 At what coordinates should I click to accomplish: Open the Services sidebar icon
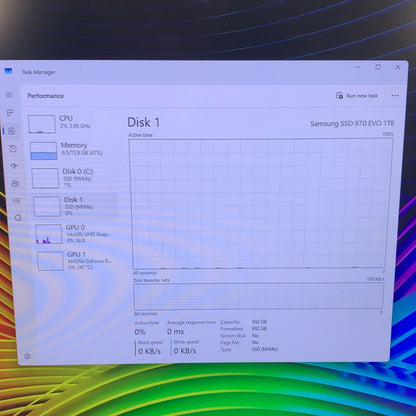(x=18, y=218)
